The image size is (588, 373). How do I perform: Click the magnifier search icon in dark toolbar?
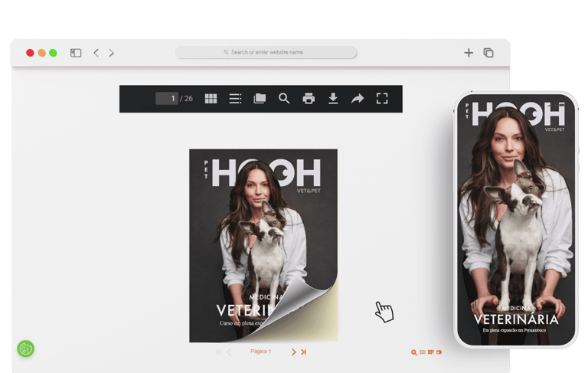click(x=284, y=98)
